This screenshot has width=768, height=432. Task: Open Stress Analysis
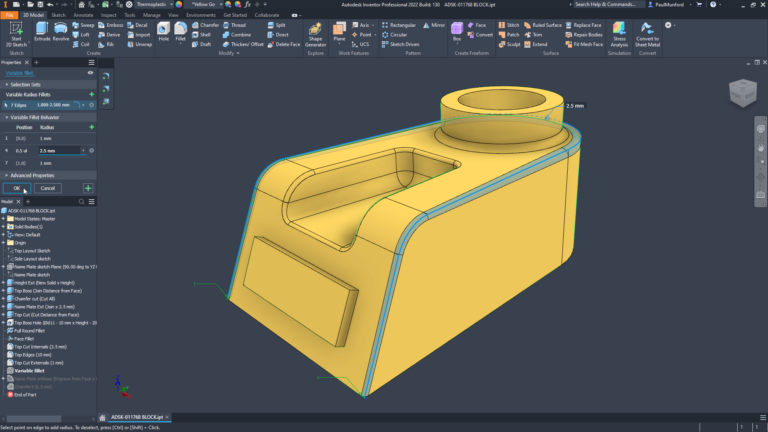pyautogui.click(x=619, y=34)
